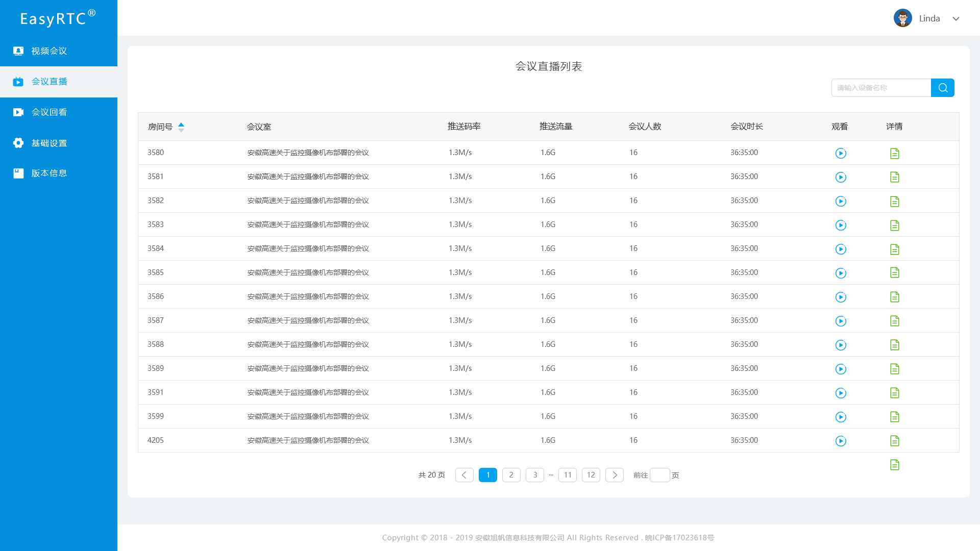Viewport: 980px width, 551px height.
Task: Go to page 2 of the list
Action: [511, 475]
